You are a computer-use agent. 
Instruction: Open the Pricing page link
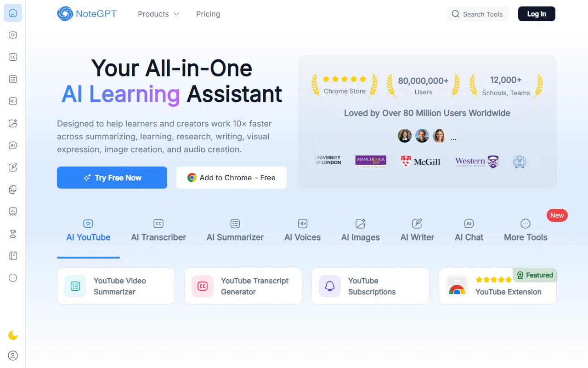pos(208,14)
